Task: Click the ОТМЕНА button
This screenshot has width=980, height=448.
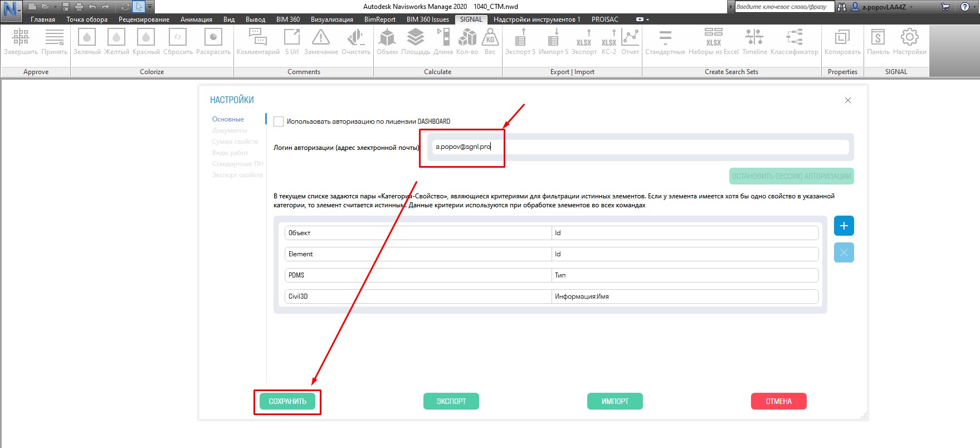Action: pos(779,401)
